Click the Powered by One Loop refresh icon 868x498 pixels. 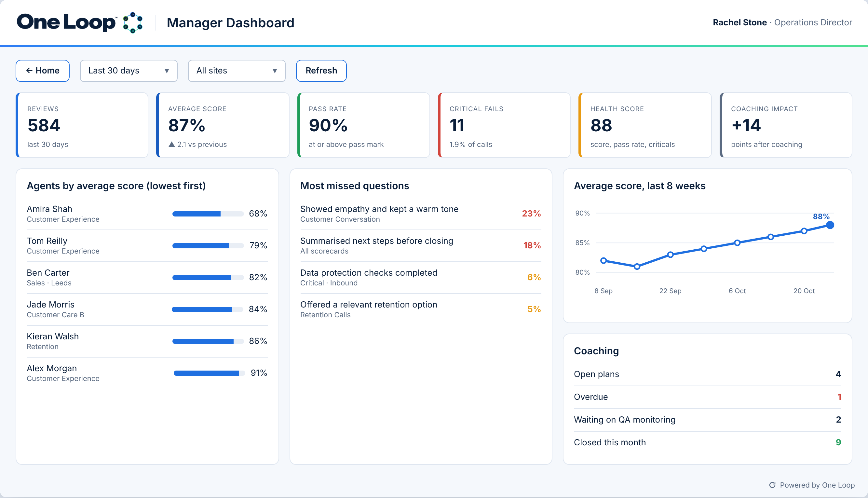(772, 485)
